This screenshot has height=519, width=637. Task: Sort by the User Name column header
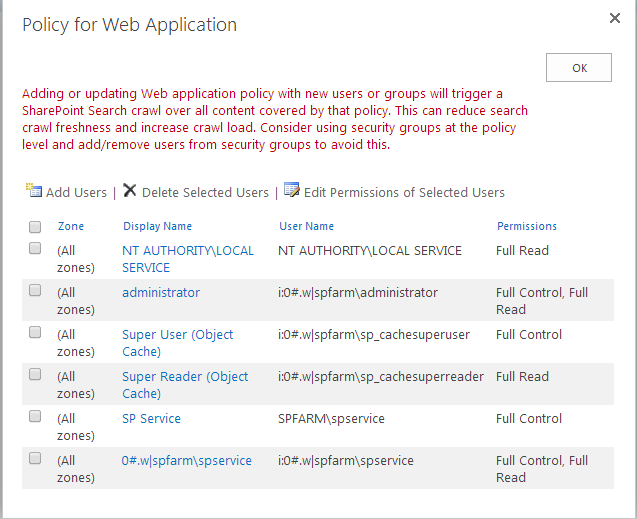coord(306,227)
